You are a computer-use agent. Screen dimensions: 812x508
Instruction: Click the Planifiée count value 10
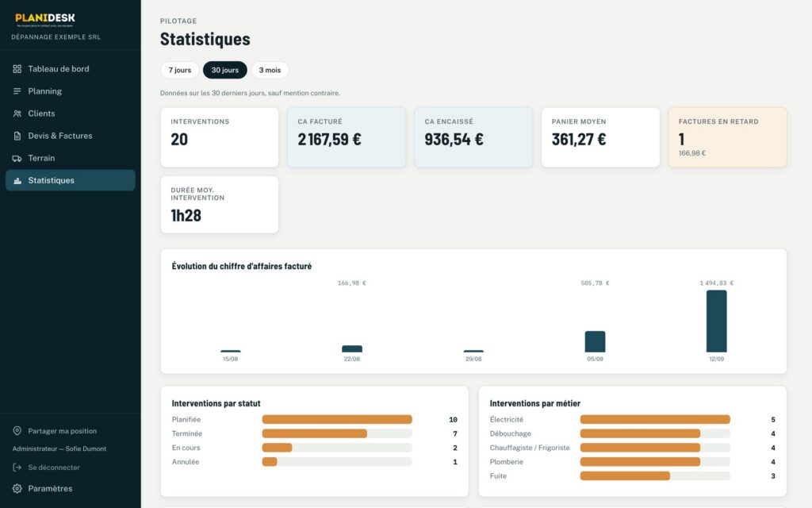(x=453, y=420)
